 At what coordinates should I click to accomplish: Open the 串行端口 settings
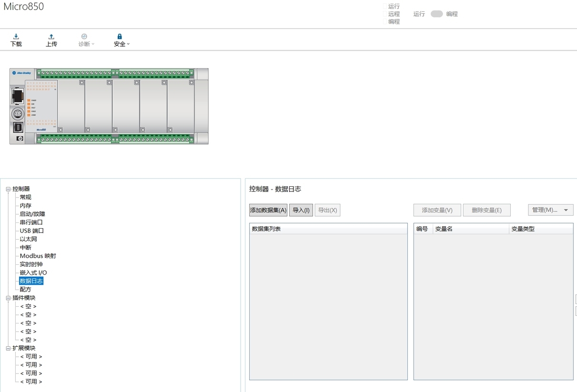click(x=31, y=222)
